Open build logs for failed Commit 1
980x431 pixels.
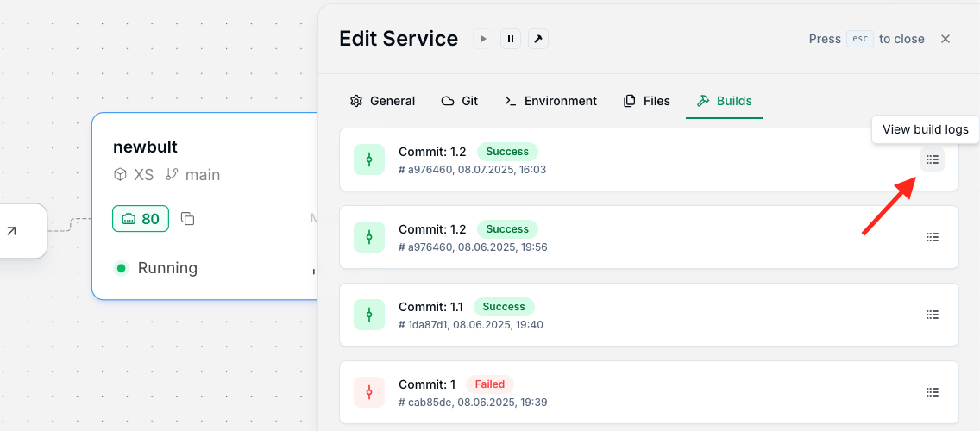(x=933, y=392)
